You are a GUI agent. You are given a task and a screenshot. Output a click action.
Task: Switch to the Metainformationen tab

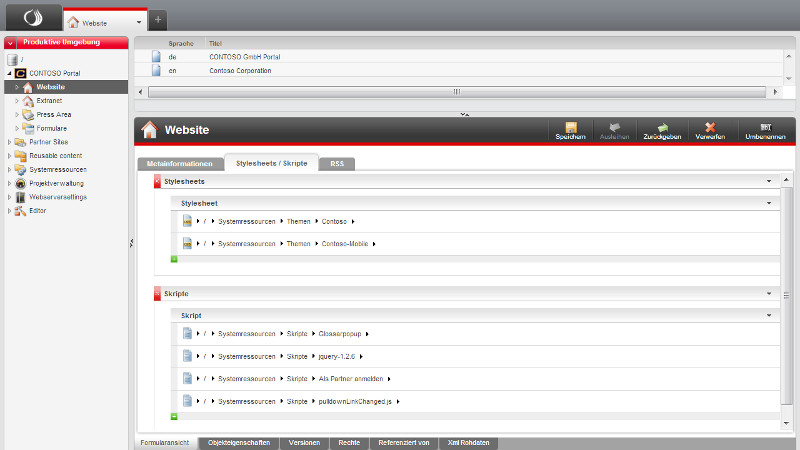pos(178,163)
